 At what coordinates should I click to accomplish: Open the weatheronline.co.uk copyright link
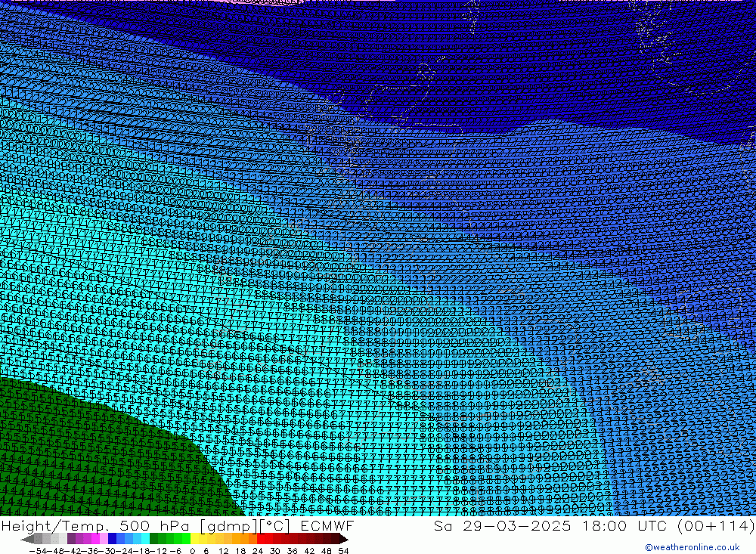tap(692, 547)
